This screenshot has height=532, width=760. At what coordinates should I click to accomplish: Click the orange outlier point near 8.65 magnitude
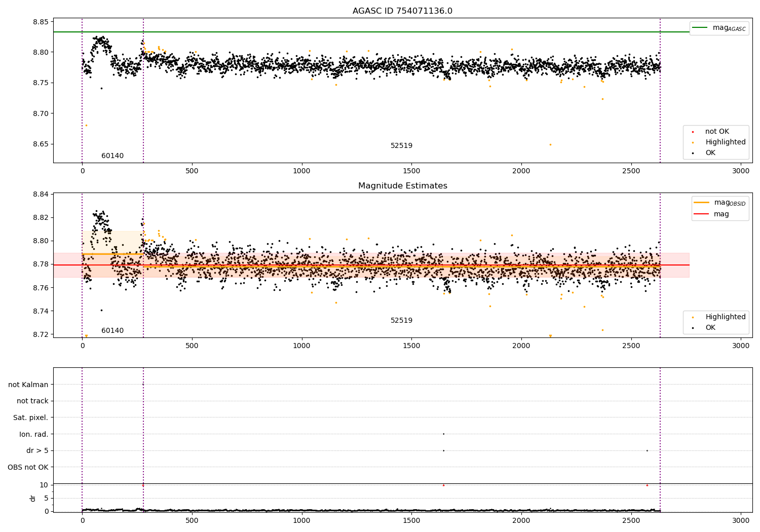[x=550, y=144]
